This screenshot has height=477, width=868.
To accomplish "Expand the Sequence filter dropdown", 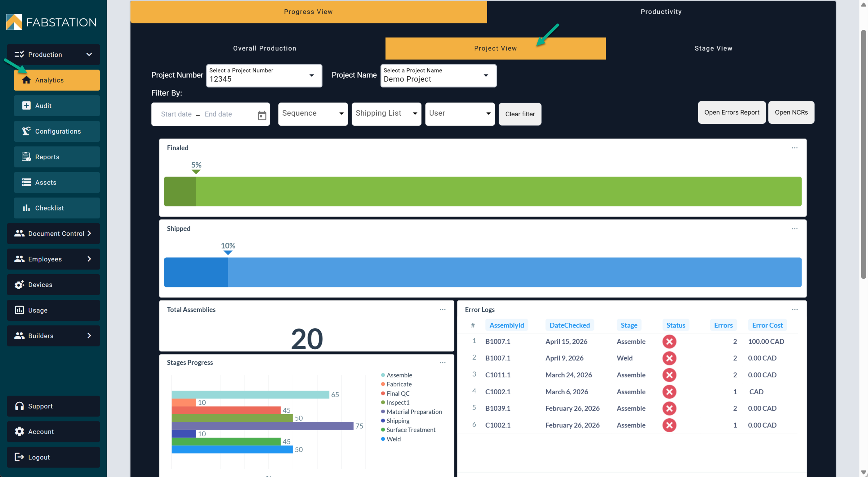I will tap(313, 114).
